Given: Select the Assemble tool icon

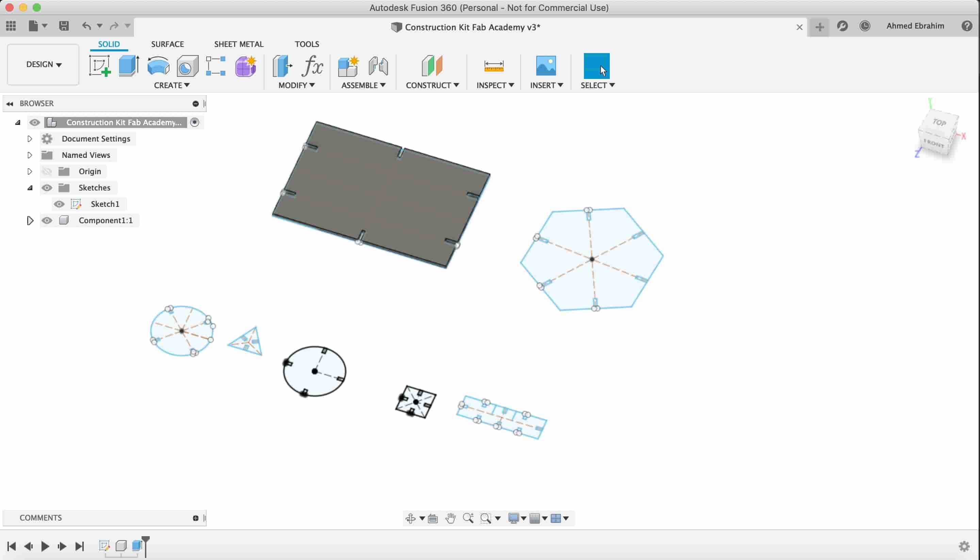Looking at the screenshot, I should [349, 65].
